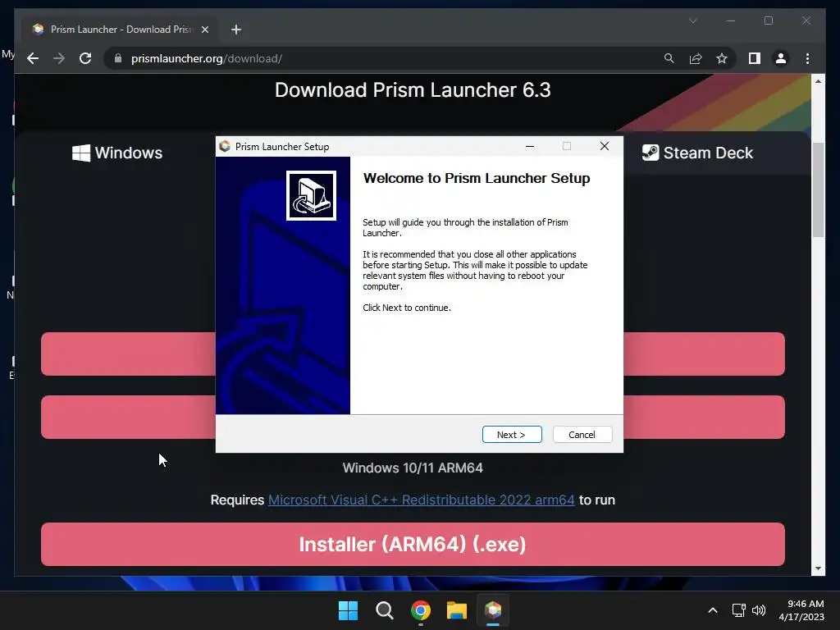The height and width of the screenshot is (630, 840).
Task: Click the Installer (ARM64) (.exe) button
Action: [413, 545]
